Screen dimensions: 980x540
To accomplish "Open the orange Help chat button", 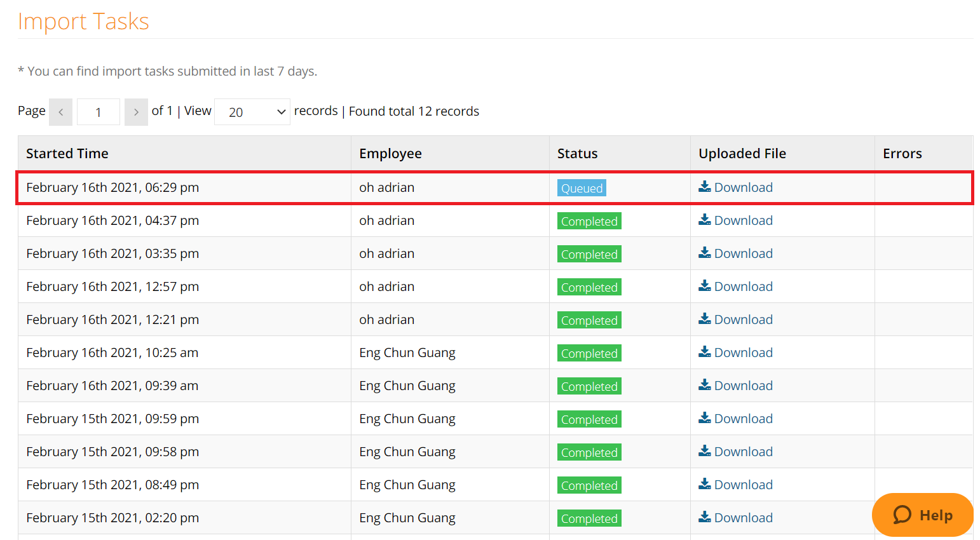I will point(922,515).
